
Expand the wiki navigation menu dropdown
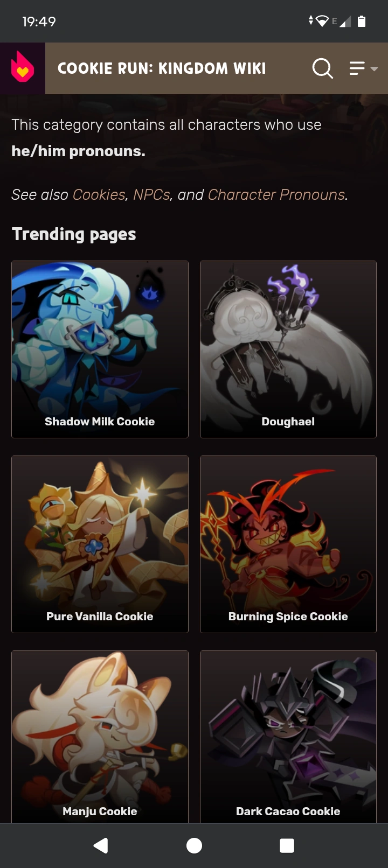[x=363, y=68]
